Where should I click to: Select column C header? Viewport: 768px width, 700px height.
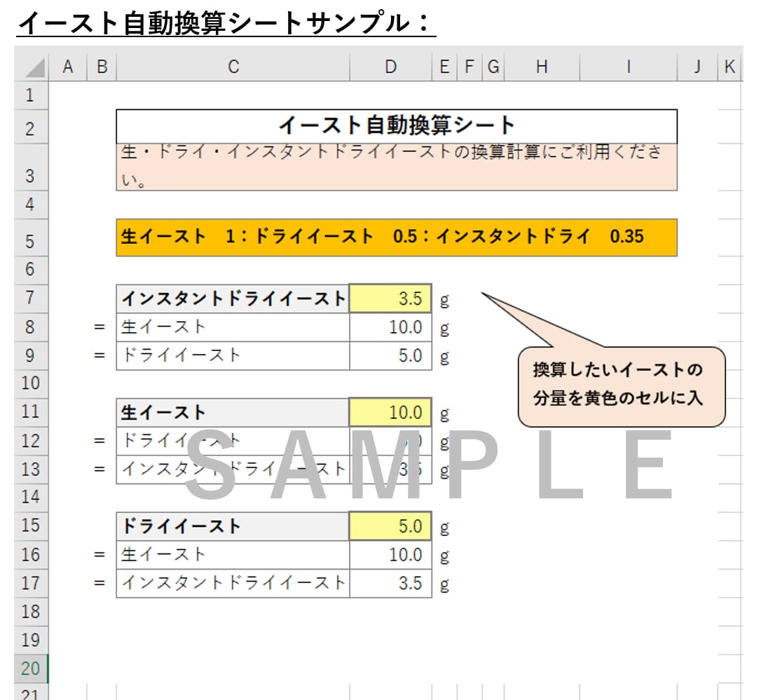click(233, 67)
